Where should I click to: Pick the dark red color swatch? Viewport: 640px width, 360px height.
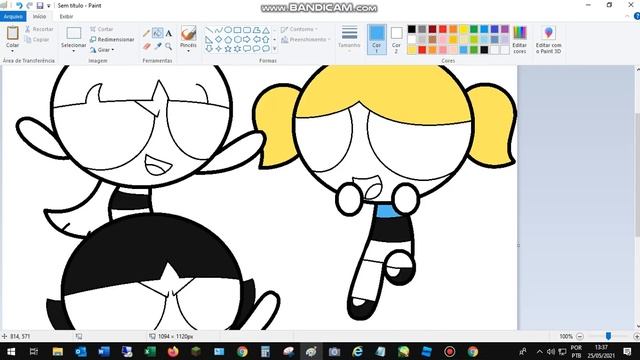click(432, 29)
